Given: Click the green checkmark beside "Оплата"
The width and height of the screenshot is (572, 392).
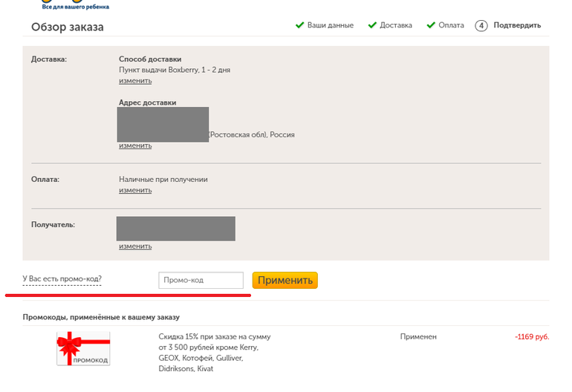Looking at the screenshot, I should [431, 25].
